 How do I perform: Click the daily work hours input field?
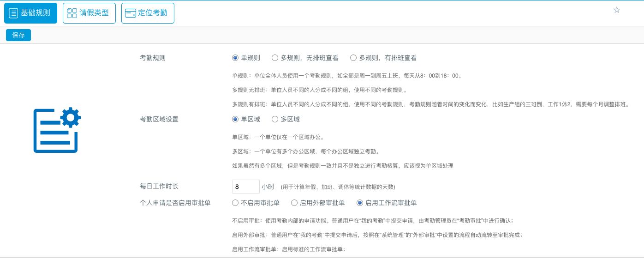point(245,187)
